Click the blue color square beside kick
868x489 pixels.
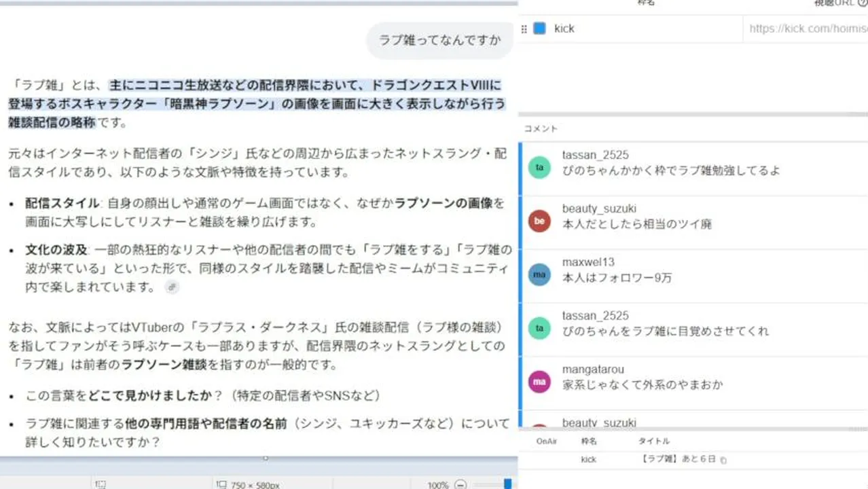[x=539, y=29]
